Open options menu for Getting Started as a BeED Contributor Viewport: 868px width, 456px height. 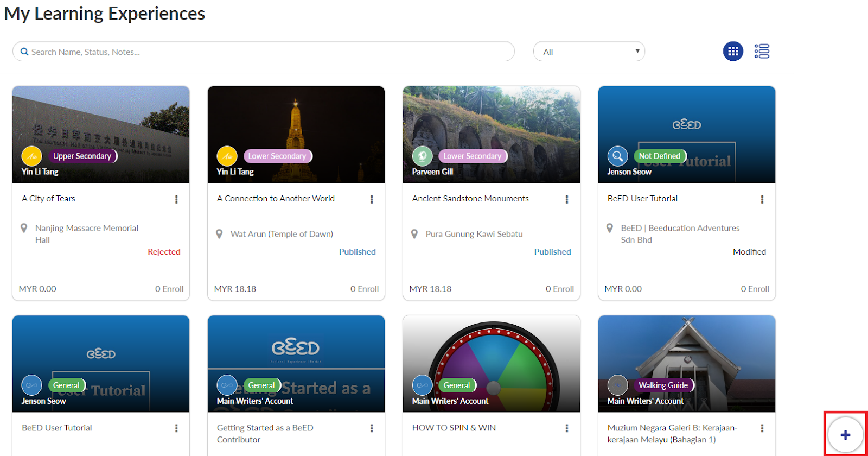(x=372, y=428)
